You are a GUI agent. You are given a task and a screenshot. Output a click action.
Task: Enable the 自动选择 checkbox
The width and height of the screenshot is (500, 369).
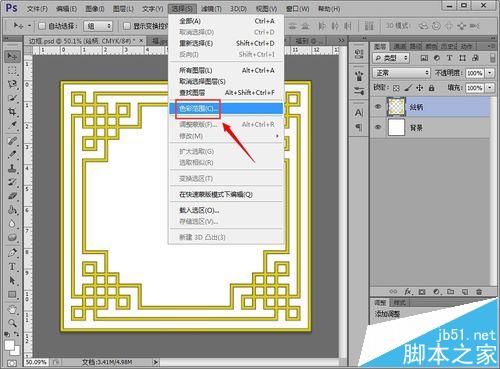42,26
